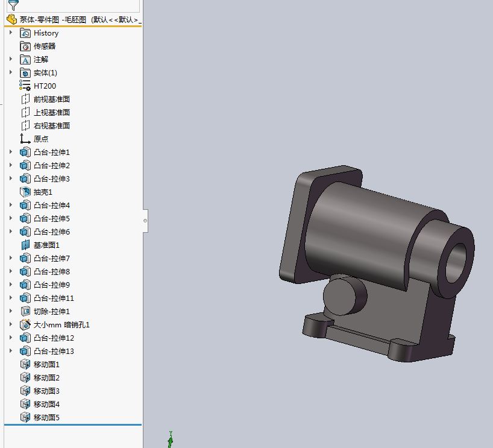493x448 pixels.
Task: Select the 前视基准面 plane icon
Action: pyautogui.click(x=25, y=99)
